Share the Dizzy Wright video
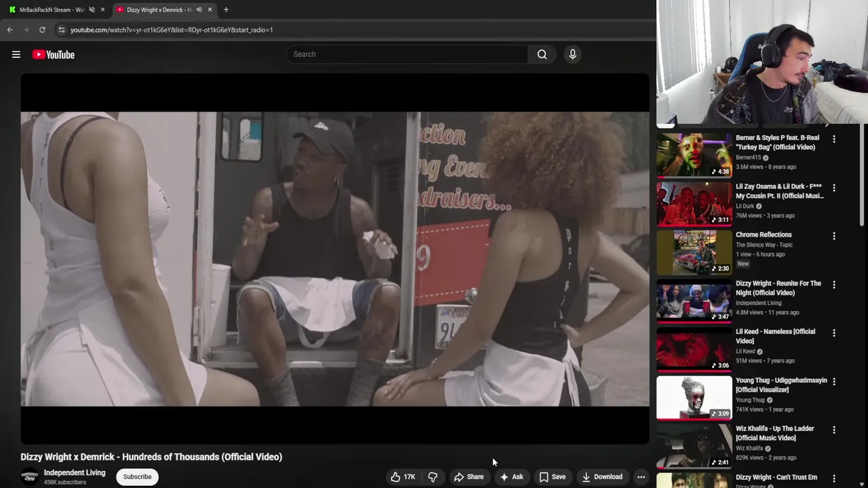The width and height of the screenshot is (868, 488). coord(469,476)
